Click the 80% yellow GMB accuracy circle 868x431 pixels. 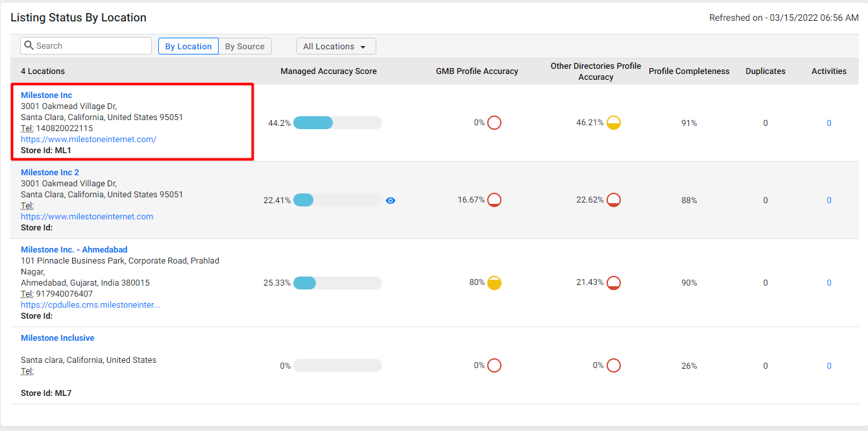tap(494, 282)
